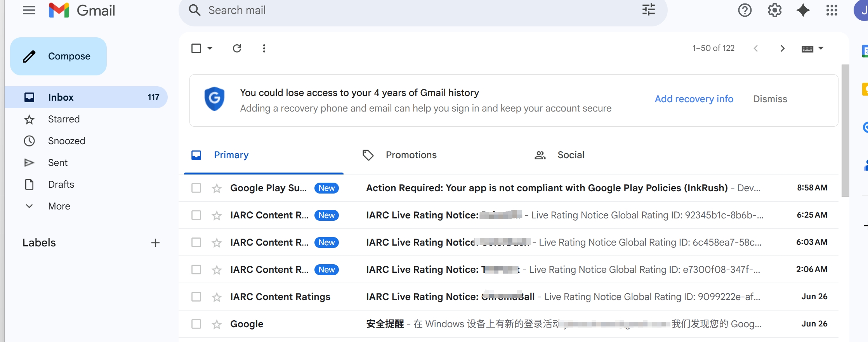Click the refresh mail icon
Viewport: 868px width, 342px height.
coord(237,48)
